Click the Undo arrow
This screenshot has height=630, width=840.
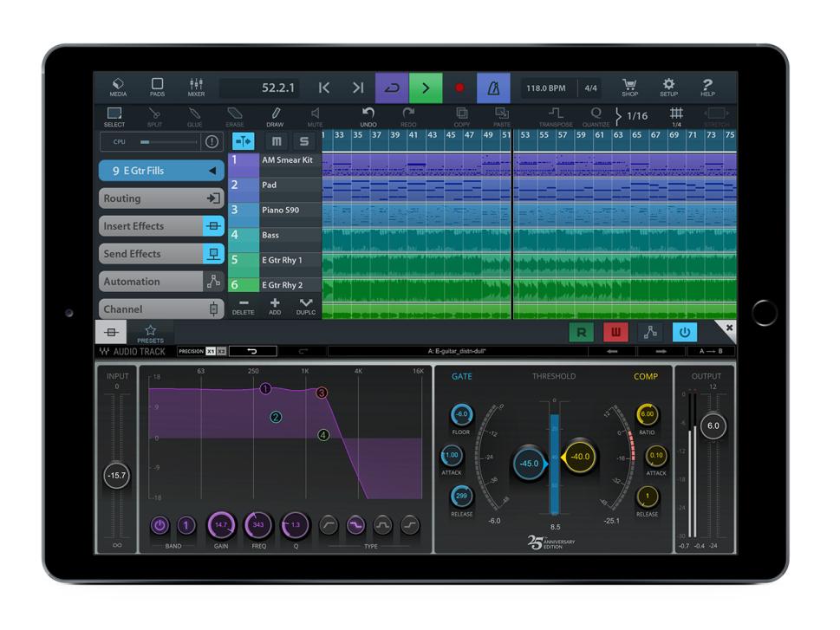pyautogui.click(x=368, y=117)
